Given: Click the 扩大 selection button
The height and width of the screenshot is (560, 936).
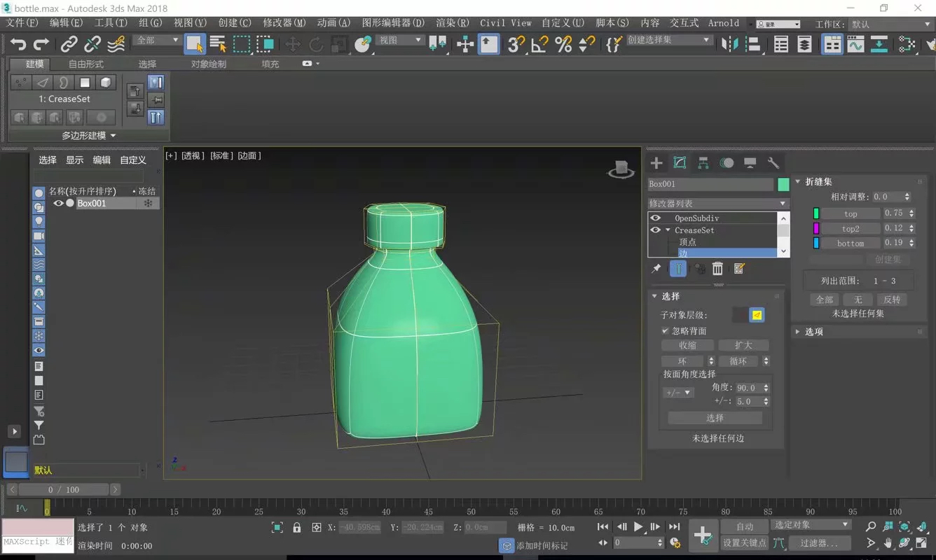Looking at the screenshot, I should 743,345.
